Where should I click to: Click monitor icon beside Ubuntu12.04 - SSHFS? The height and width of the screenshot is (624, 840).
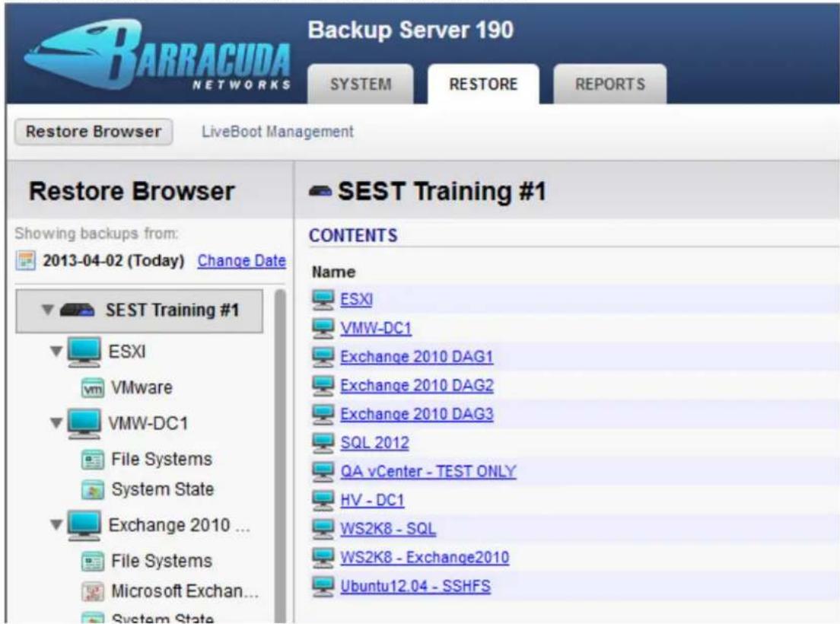click(x=323, y=586)
